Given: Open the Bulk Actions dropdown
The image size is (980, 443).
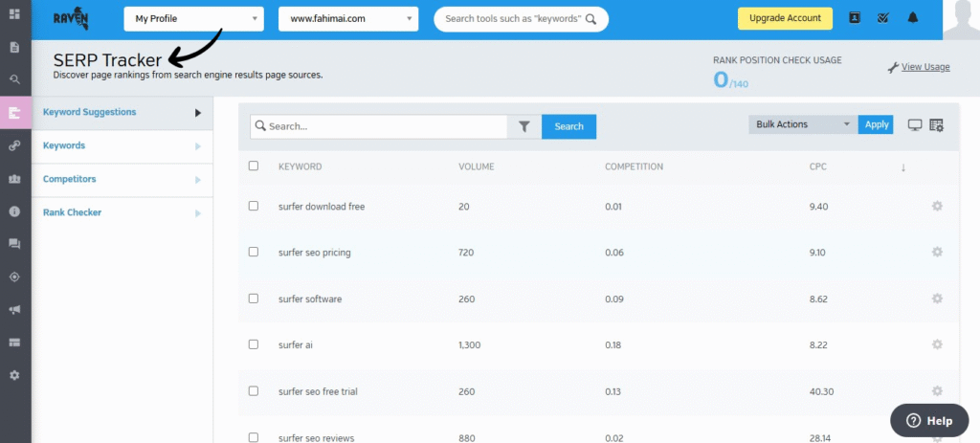Looking at the screenshot, I should 802,124.
